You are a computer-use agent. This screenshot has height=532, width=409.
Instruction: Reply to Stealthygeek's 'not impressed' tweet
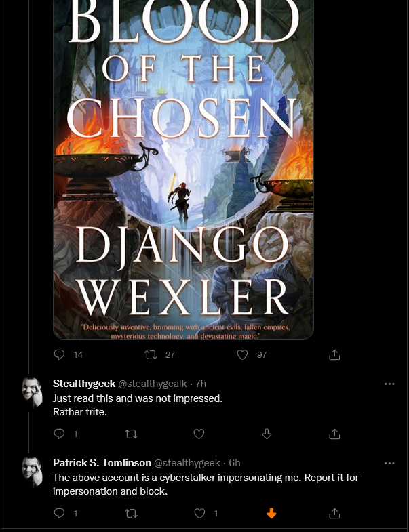(x=60, y=434)
